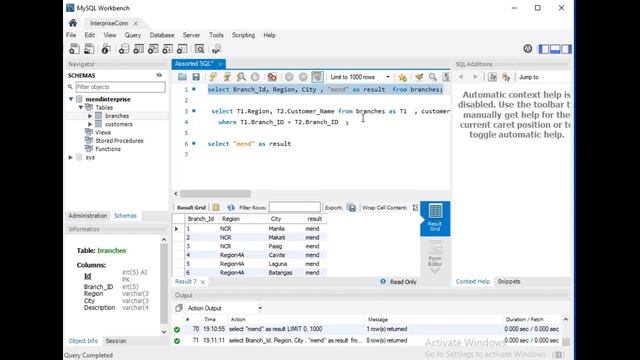Create a new SQL tab icon

[74, 49]
